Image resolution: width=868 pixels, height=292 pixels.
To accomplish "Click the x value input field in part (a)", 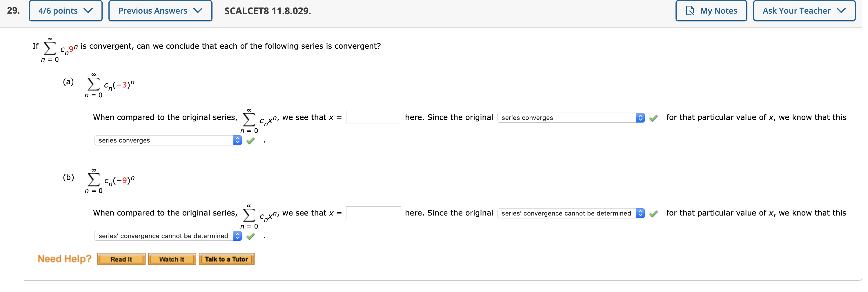I will click(x=373, y=117).
